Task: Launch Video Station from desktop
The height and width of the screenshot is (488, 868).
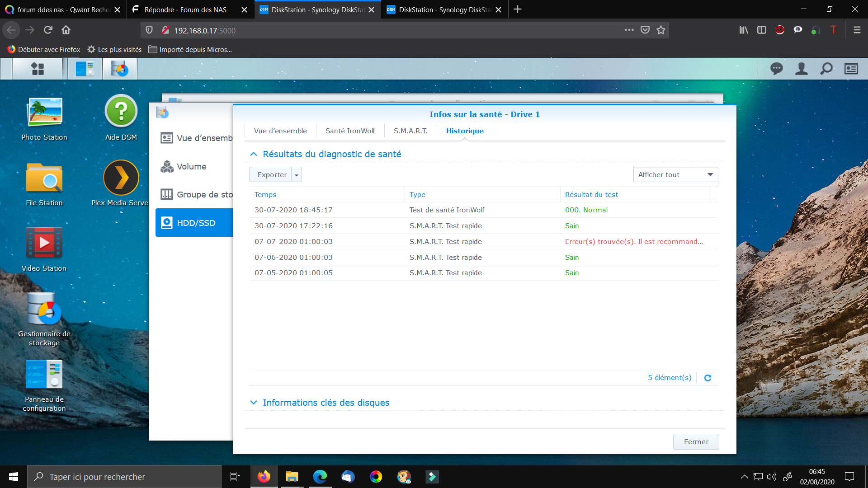Action: [x=44, y=243]
